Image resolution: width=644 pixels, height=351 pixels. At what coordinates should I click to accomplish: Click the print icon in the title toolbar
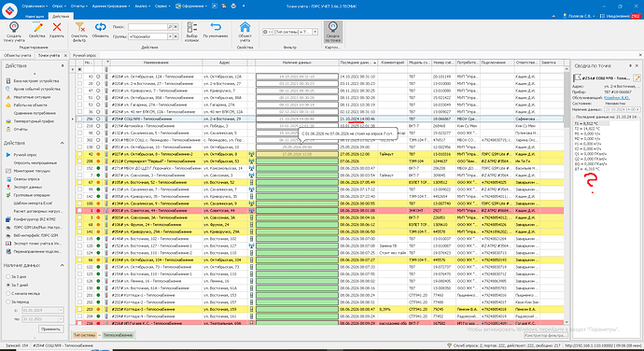[x=233, y=7]
